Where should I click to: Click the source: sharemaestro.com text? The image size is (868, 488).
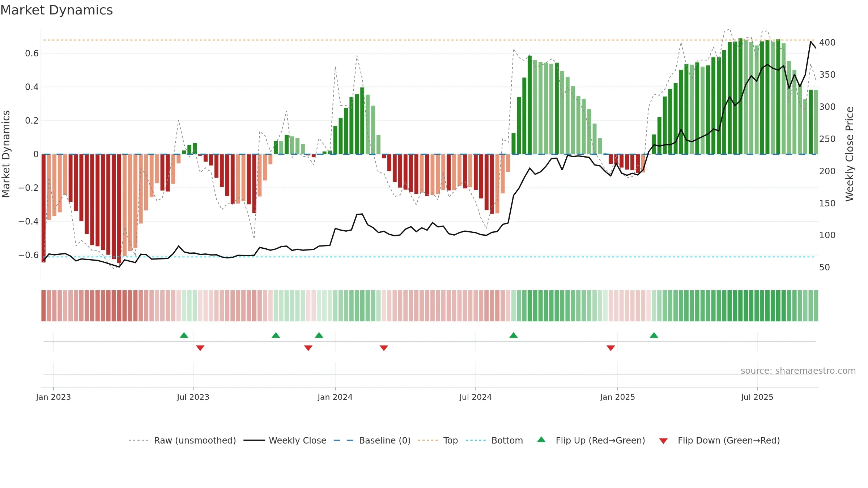798,371
